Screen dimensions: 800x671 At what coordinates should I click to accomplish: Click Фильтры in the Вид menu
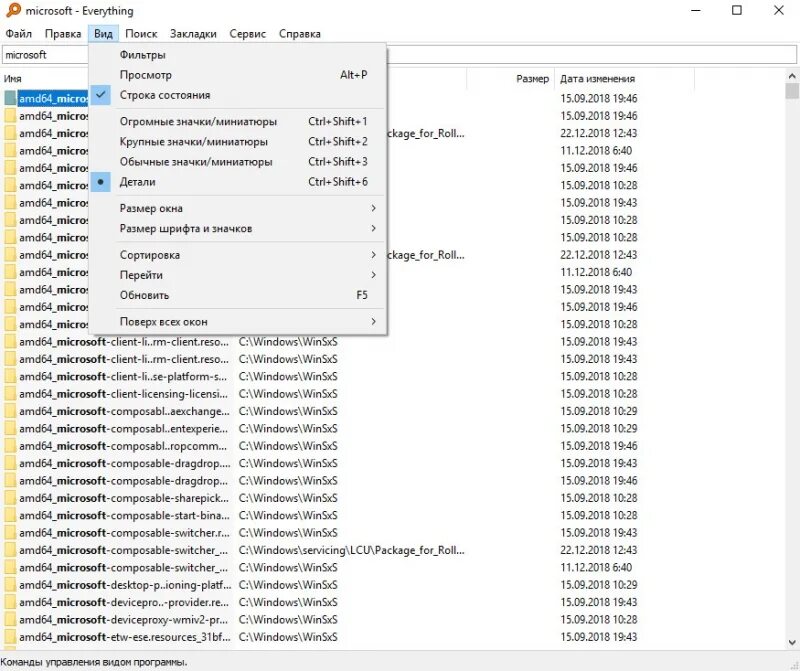coord(237,55)
